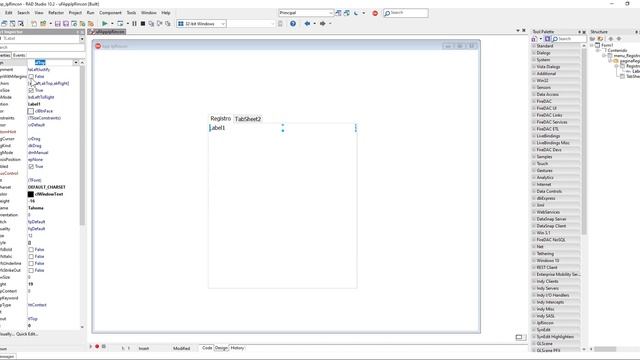Viewport: 640px width, 360px height.
Task: Expand the Indy Clients palette category
Action: (534, 281)
